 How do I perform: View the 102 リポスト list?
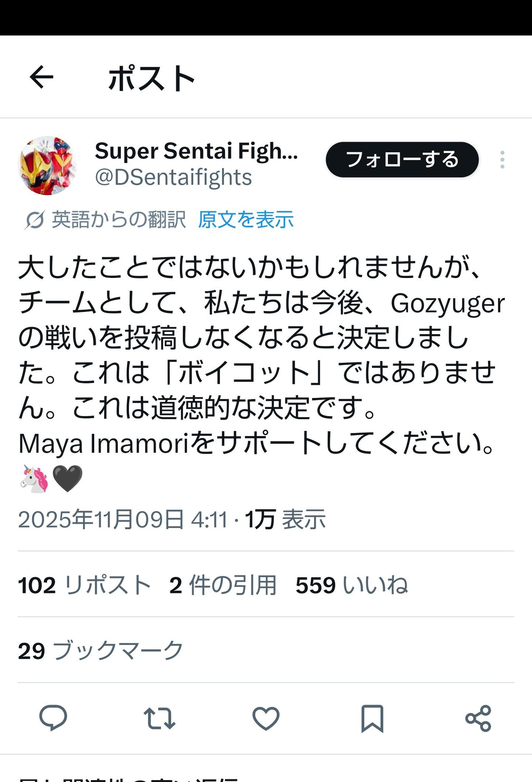[x=84, y=585]
